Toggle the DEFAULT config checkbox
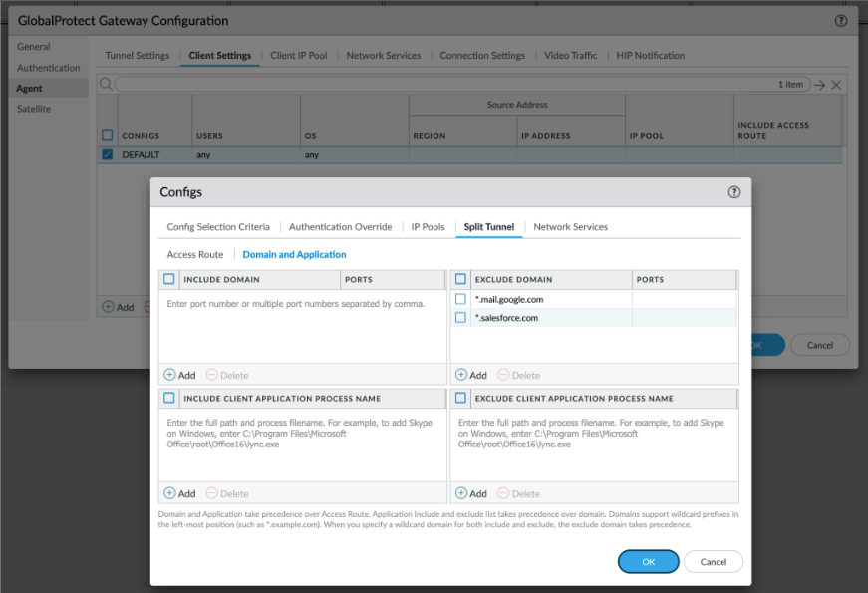Image resolution: width=868 pixels, height=593 pixels. click(x=108, y=154)
